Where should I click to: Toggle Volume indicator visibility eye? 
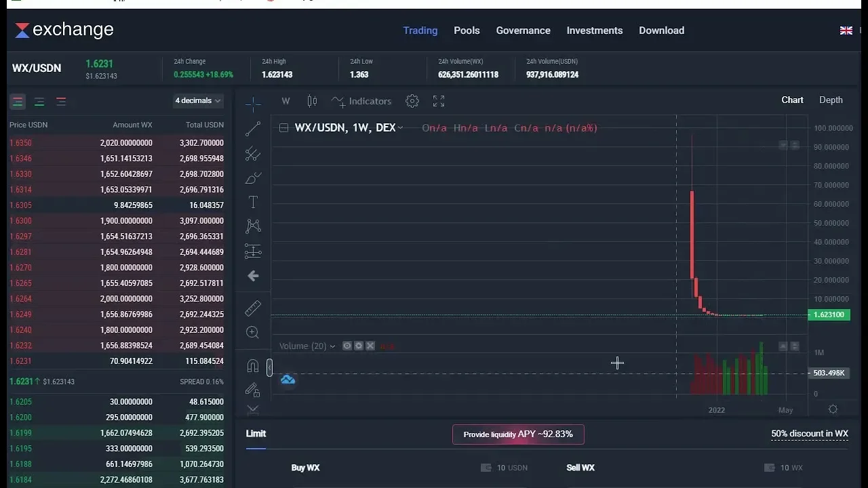click(x=347, y=346)
